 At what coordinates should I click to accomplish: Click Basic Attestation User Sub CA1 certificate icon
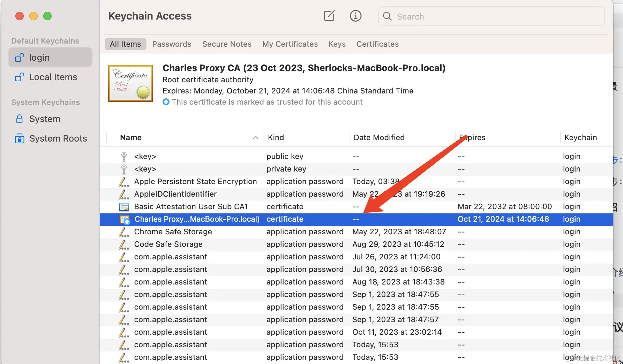[x=124, y=207]
